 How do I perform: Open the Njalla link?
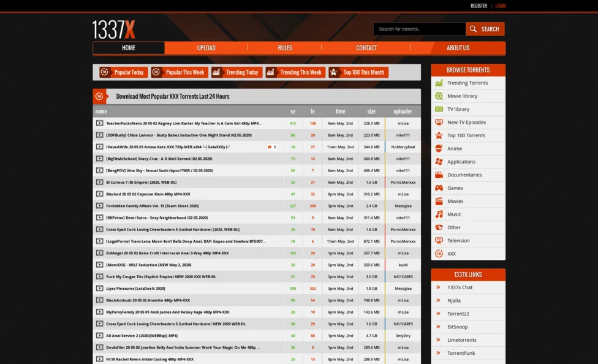(x=454, y=301)
